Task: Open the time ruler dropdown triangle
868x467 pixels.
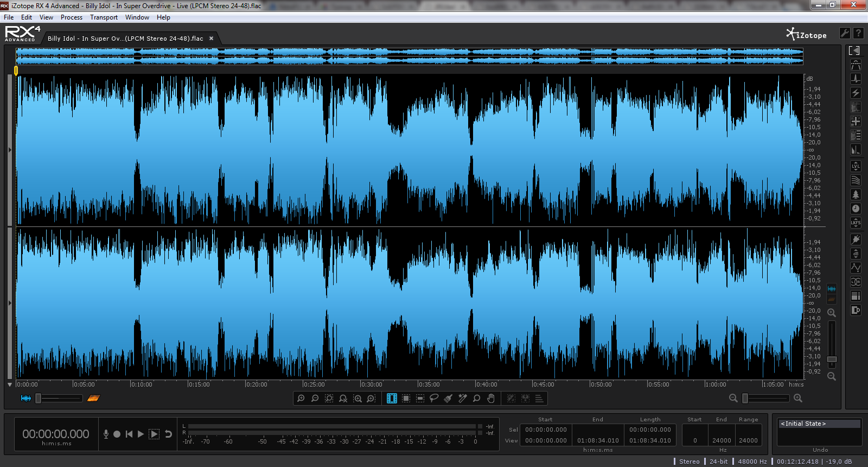Action: pos(10,384)
